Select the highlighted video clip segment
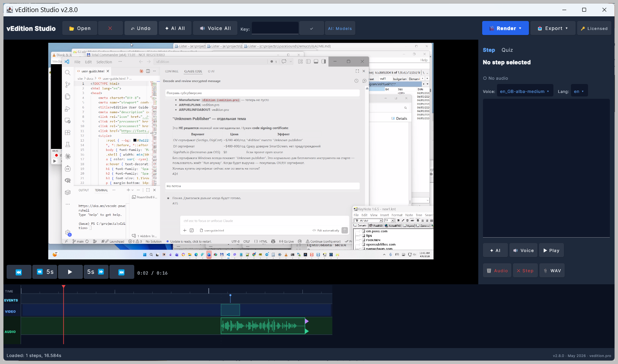 230,310
